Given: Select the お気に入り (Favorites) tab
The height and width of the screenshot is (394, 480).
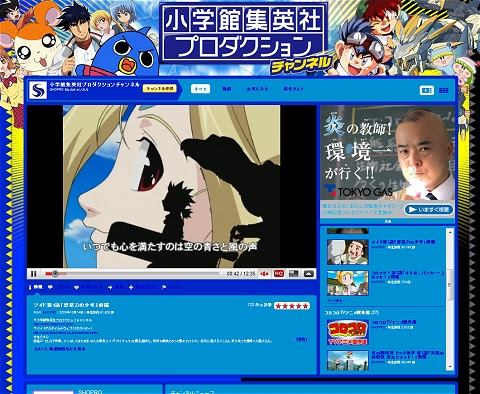Looking at the screenshot, I should tap(257, 89).
